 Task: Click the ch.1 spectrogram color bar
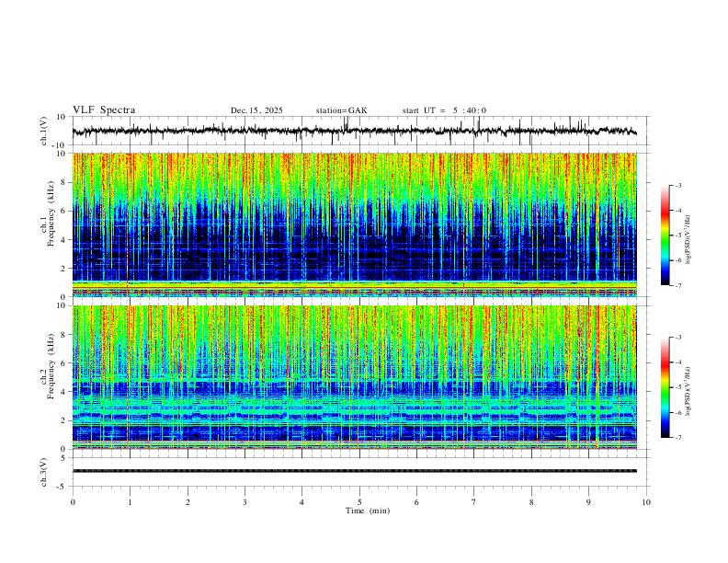pos(665,235)
